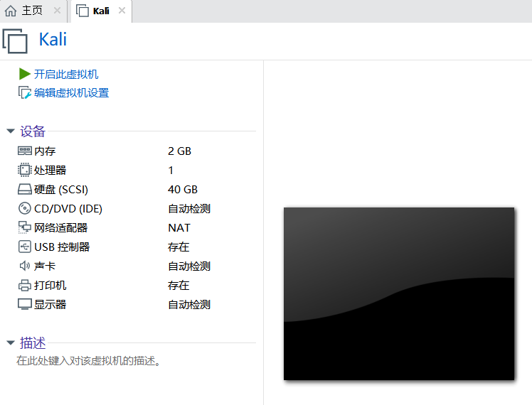Click the home icon on the 主页 tab
Image resolution: width=532 pixels, height=405 pixels.
[x=11, y=11]
